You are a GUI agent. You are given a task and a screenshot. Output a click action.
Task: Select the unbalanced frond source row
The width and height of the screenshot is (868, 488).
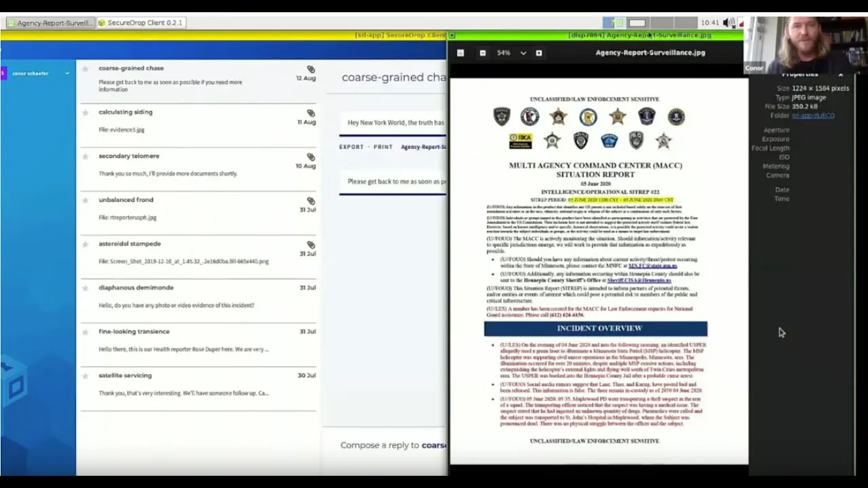point(199,212)
